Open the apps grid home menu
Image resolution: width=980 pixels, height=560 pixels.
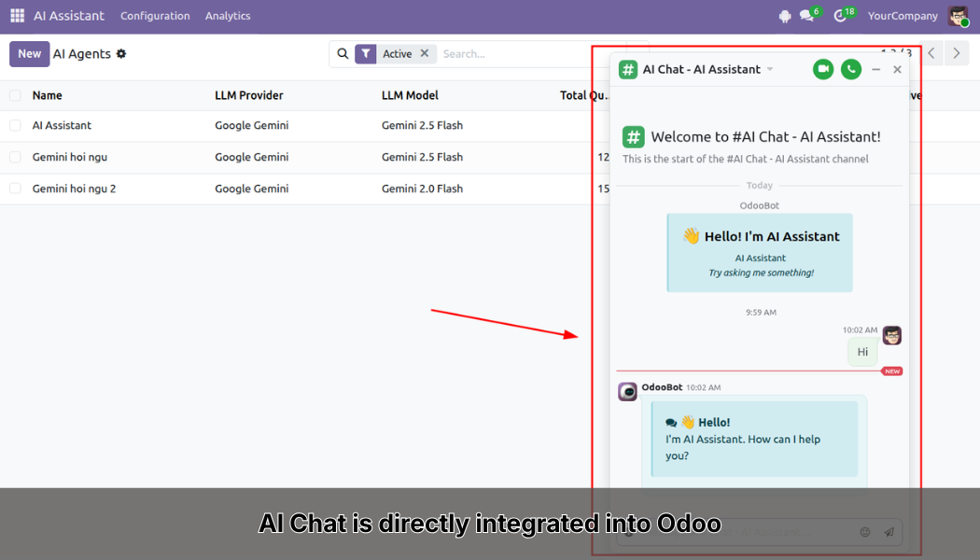[17, 16]
